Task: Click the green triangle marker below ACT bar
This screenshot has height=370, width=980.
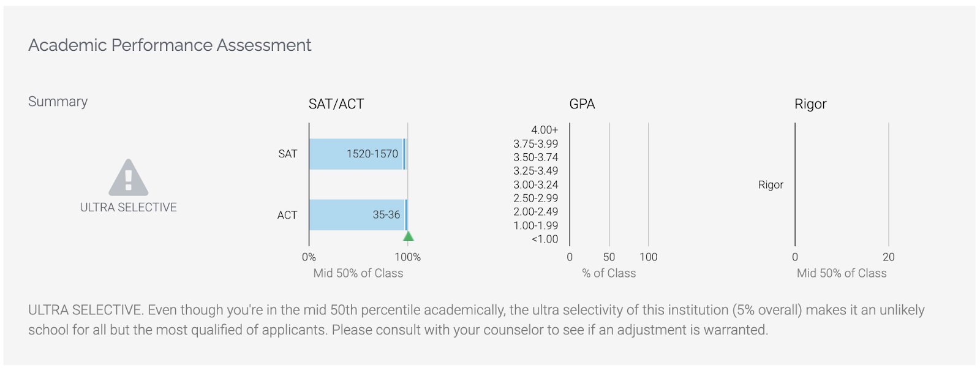Action: pos(408,236)
